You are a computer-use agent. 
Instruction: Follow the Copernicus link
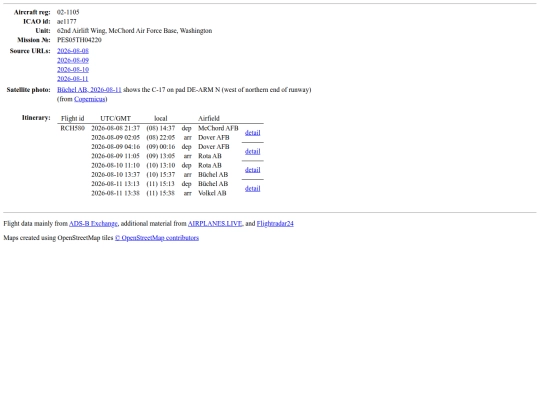point(90,99)
